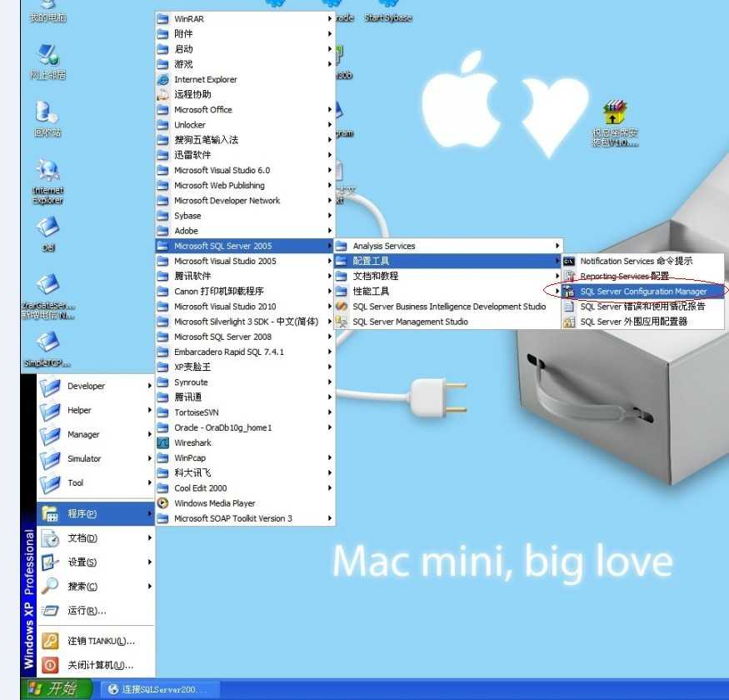Expand the Analysis Services submenu arrow

coord(557,246)
